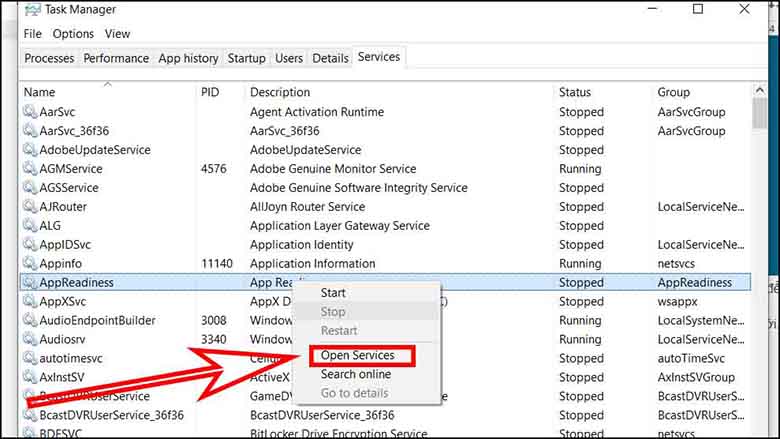Choose Search online in context menu
This screenshot has width=780, height=439.
point(356,375)
